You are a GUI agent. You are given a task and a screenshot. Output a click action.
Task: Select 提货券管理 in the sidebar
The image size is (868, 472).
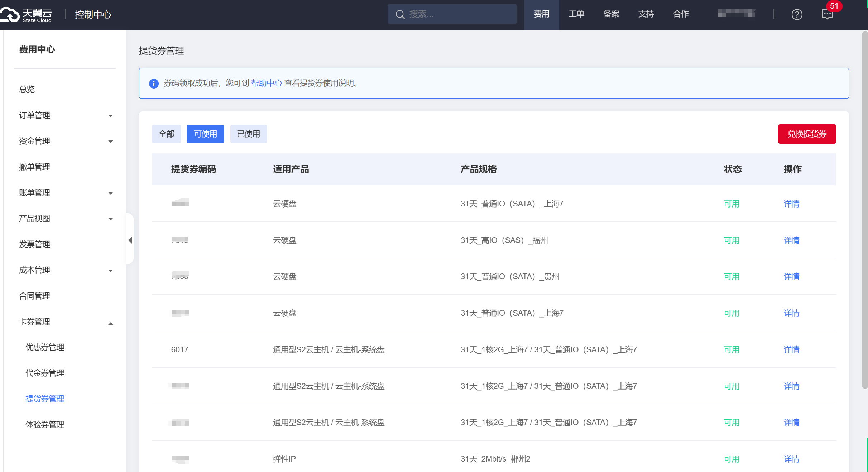[45, 399]
